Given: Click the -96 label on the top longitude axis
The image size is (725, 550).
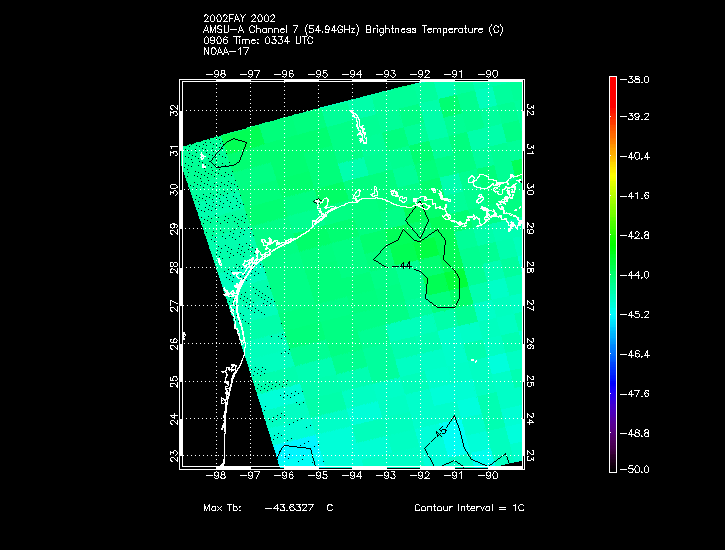Looking at the screenshot, I should pos(284,74).
